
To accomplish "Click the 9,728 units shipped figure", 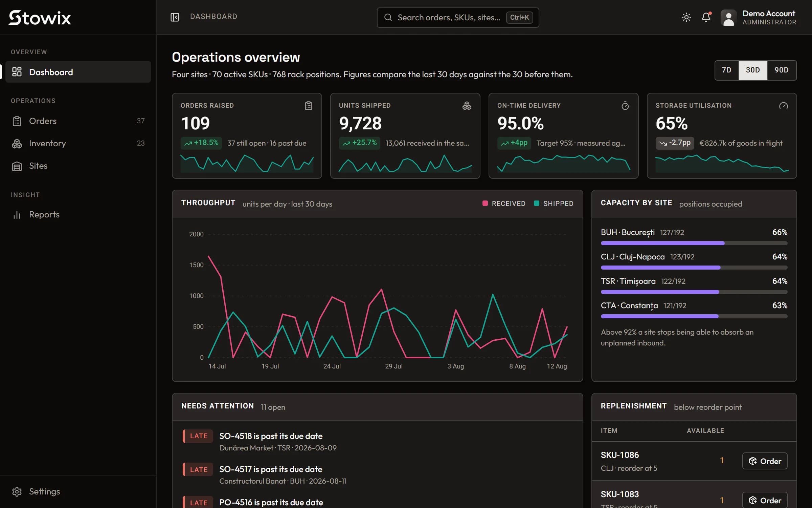I will tap(360, 123).
